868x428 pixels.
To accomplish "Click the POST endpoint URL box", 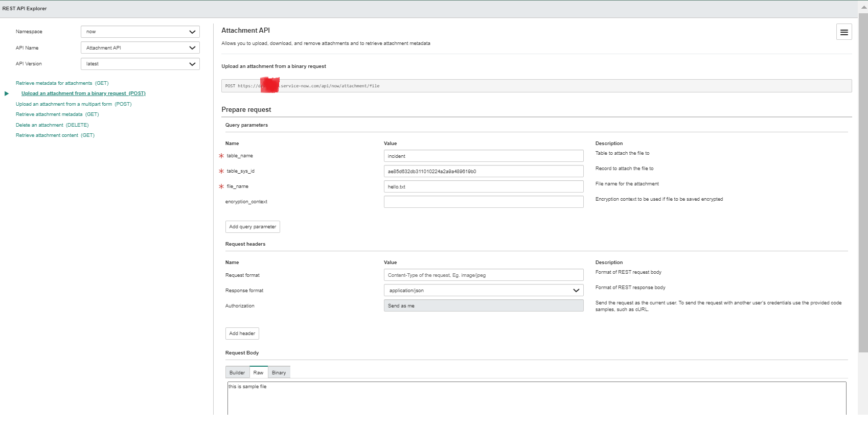I will click(x=537, y=86).
